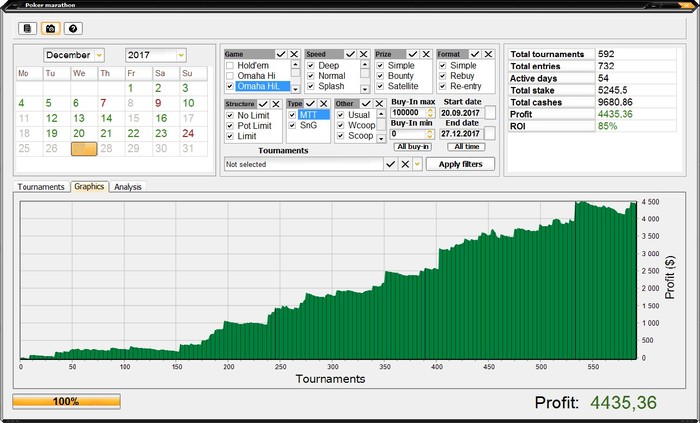Viewport: 700px width, 423px height.
Task: Open the help question mark icon
Action: coord(73,29)
